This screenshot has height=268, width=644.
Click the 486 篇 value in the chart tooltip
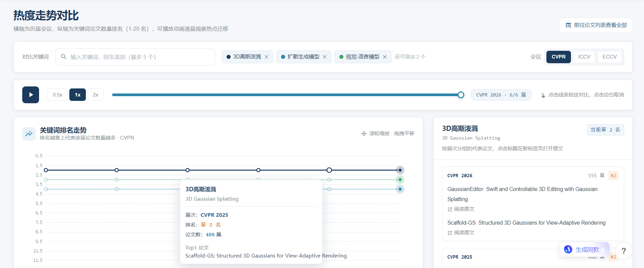click(213, 235)
